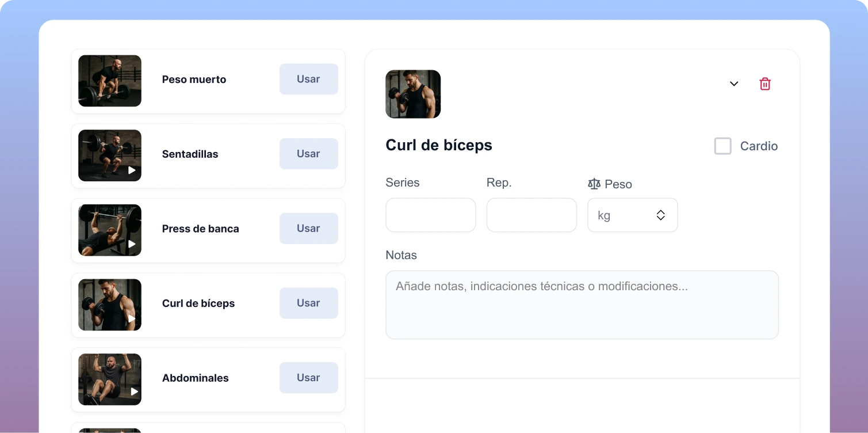The image size is (868, 433).
Task: Focus the Rep. input field
Action: 531,215
